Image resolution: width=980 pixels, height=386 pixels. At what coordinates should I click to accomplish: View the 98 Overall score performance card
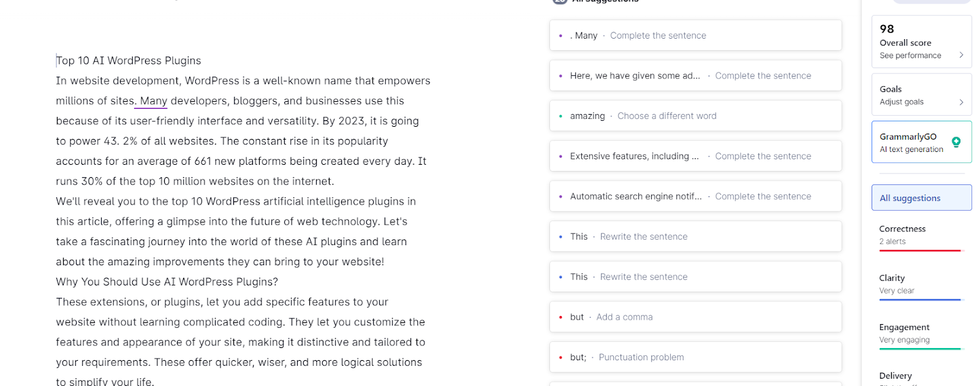(x=921, y=42)
